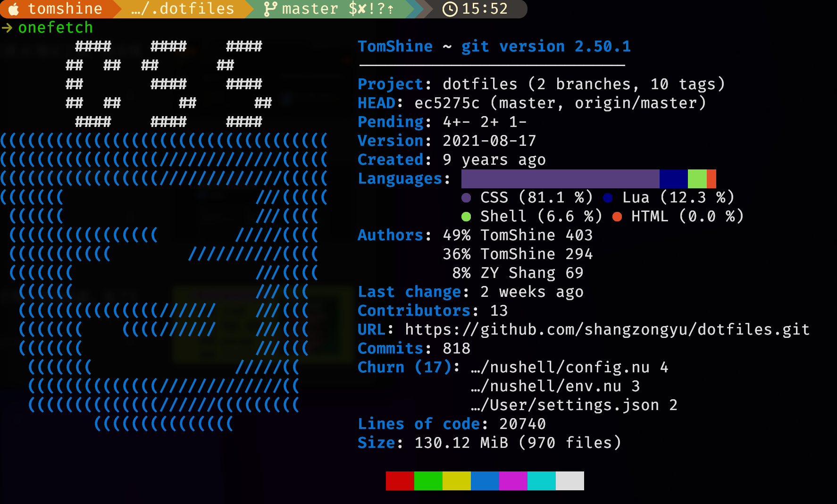
Task: Click the orange HTML language dot
Action: coord(617,217)
